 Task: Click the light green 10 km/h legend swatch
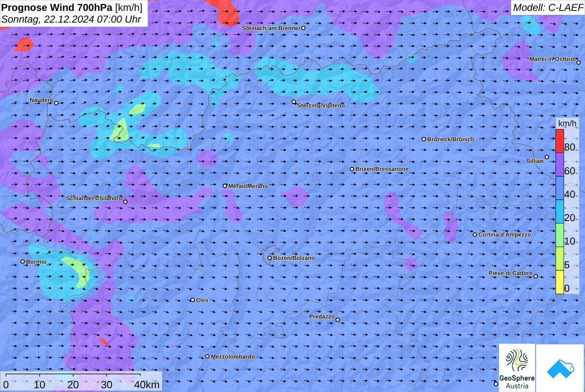click(x=560, y=235)
